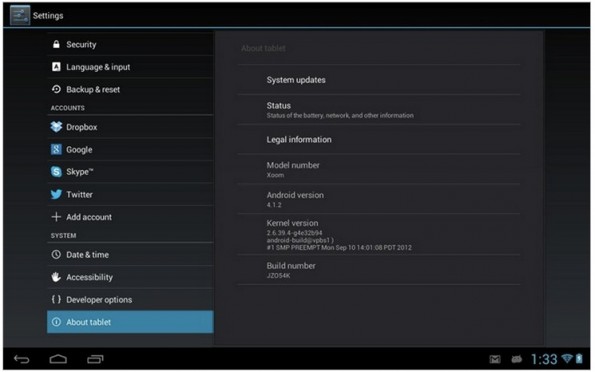Open System updates
The image size is (595, 372).
click(x=379, y=80)
